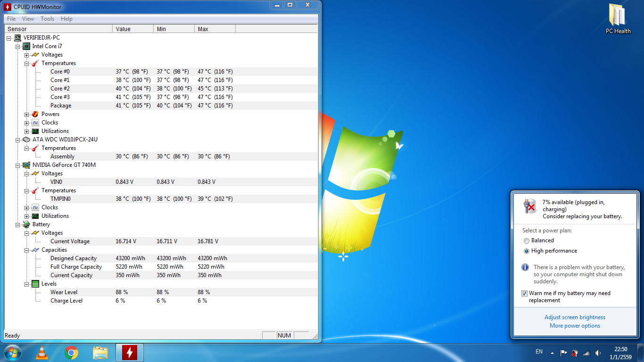The width and height of the screenshot is (644, 362).
Task: Expand Utilizations under NVIDIA GeForce GT 740M
Action: [x=27, y=216]
